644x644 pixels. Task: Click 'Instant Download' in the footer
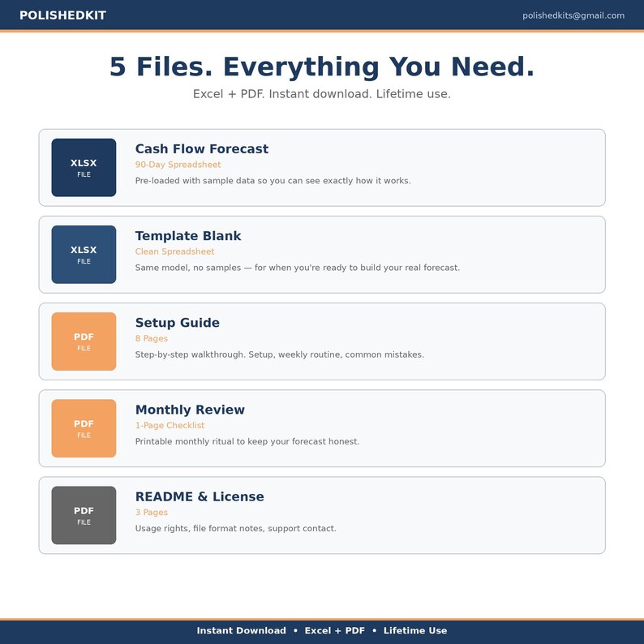(x=242, y=631)
